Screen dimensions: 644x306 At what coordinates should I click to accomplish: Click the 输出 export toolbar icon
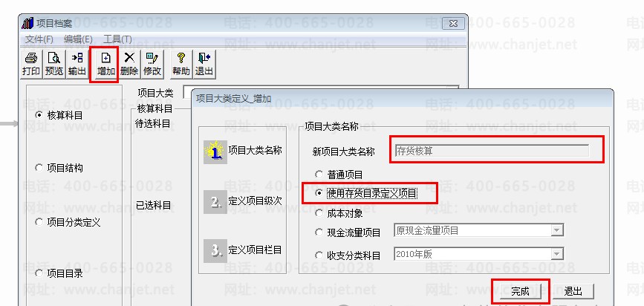click(x=77, y=65)
